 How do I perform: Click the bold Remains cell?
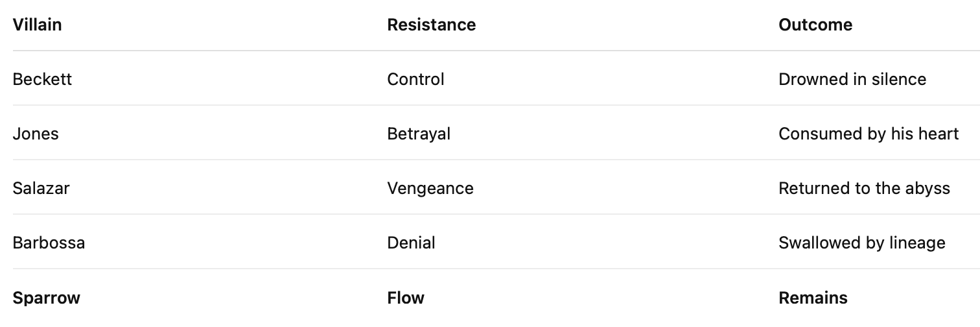tap(812, 298)
